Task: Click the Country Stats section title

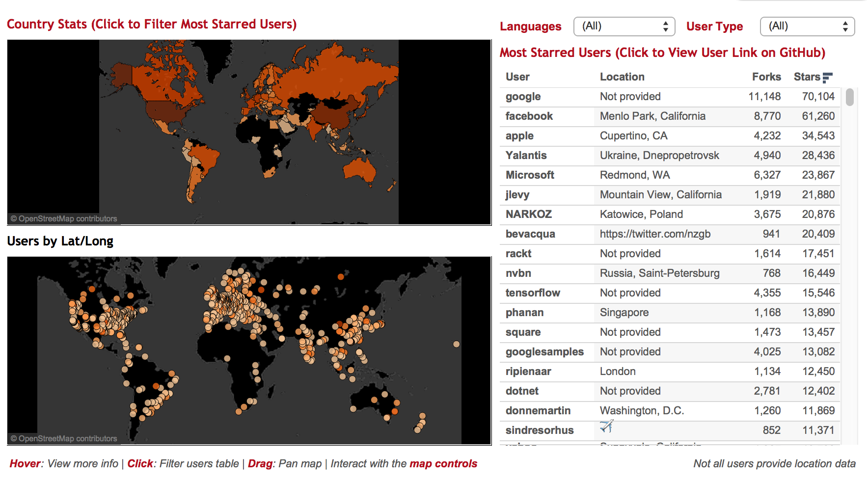Action: pos(152,25)
